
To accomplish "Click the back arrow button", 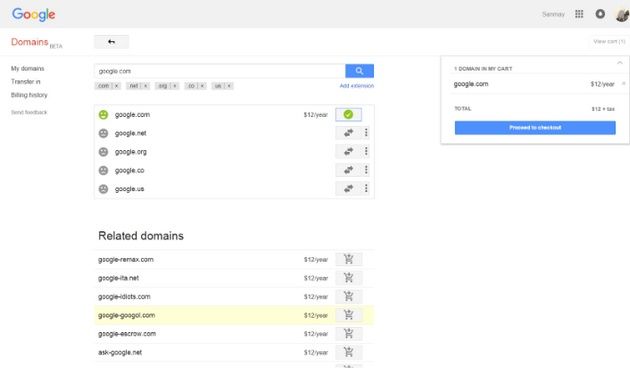I will point(111,42).
